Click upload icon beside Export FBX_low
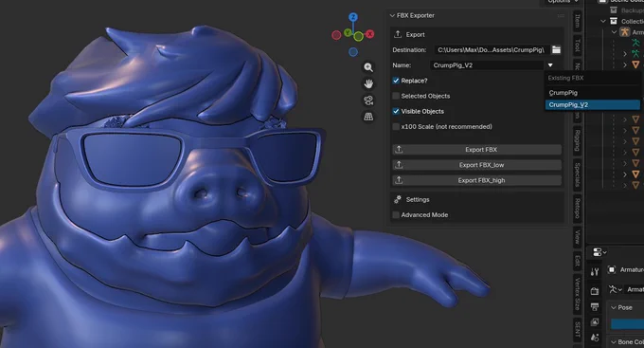Screen dimensions: 644x348 pyautogui.click(x=399, y=165)
